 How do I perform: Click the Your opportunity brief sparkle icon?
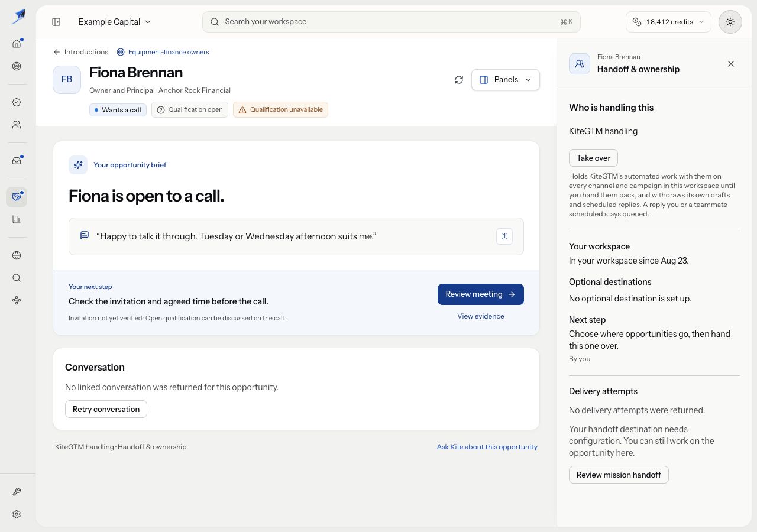pyautogui.click(x=78, y=165)
